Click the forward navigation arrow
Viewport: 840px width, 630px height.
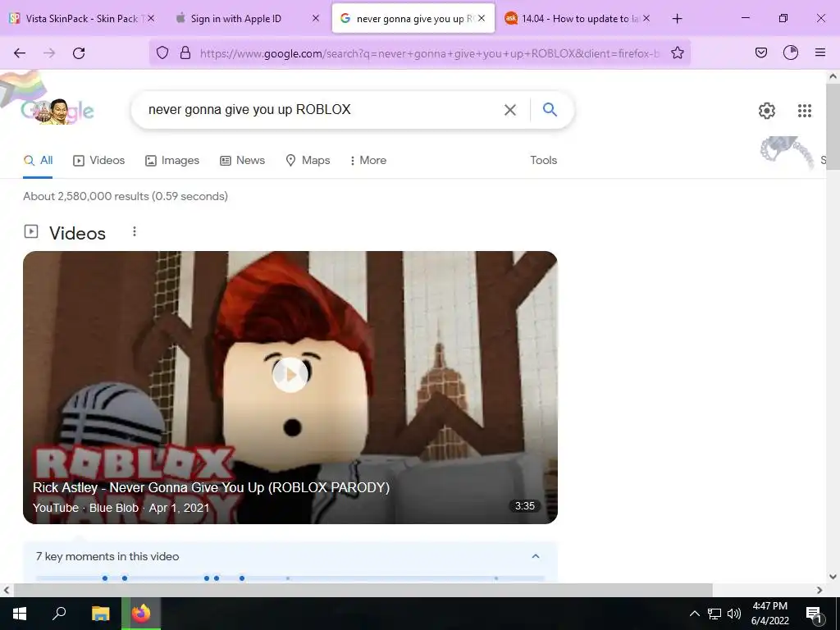coord(49,52)
